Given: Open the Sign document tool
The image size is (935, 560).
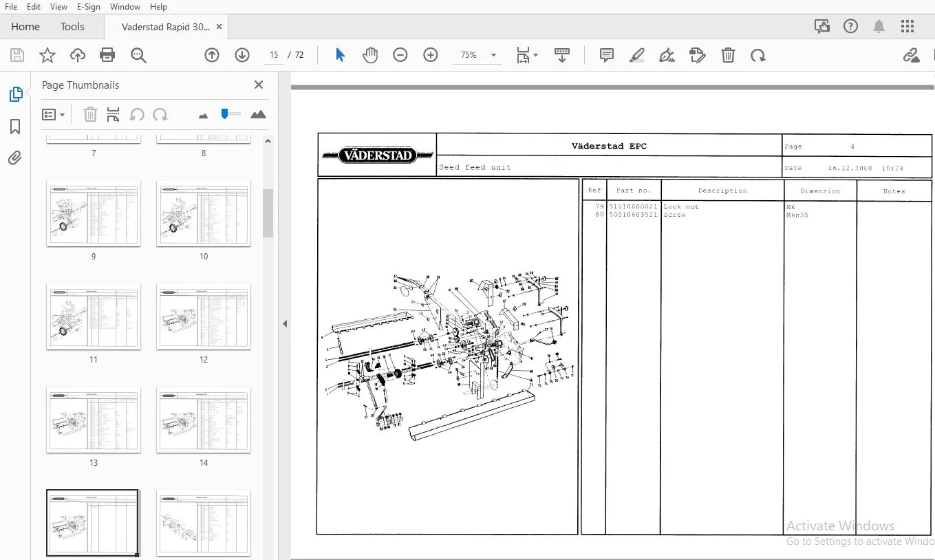Looking at the screenshot, I should (x=667, y=55).
